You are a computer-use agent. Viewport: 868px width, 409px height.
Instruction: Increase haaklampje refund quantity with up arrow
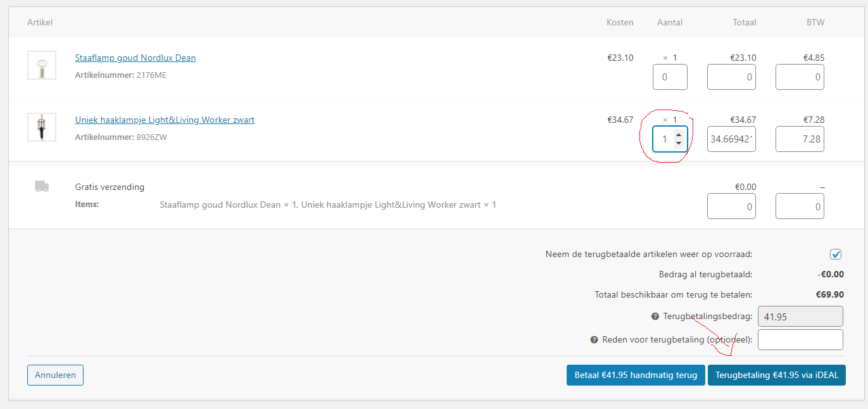tap(679, 135)
